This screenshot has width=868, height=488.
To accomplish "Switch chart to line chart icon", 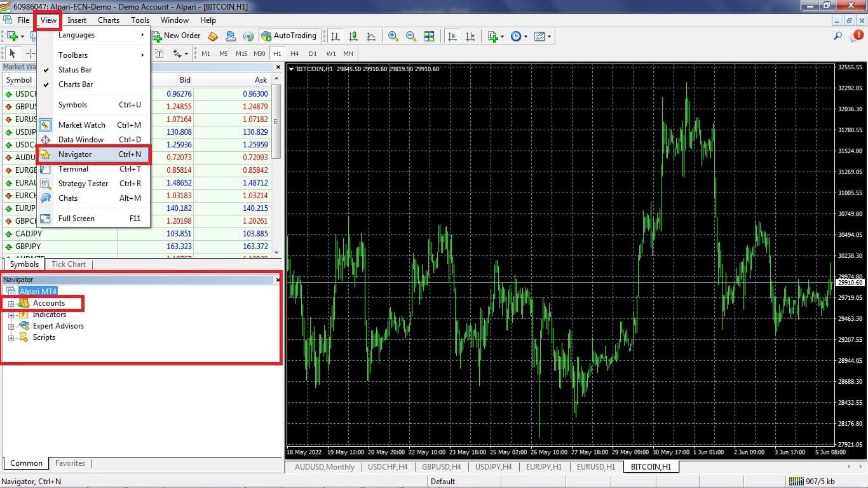I will (x=370, y=36).
